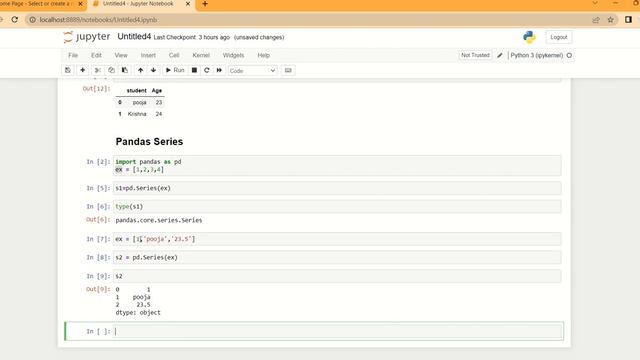The height and width of the screenshot is (360, 640).
Task: Interrupt the kernel with the stop icon
Action: [194, 70]
